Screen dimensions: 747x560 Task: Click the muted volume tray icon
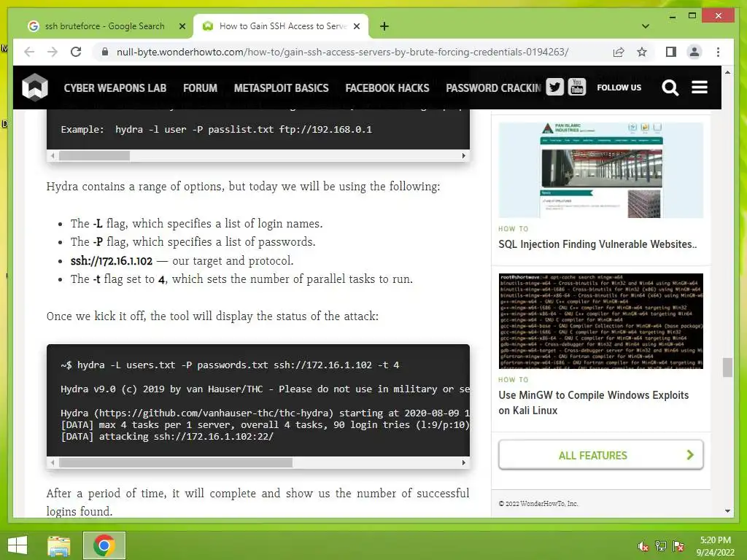(643, 546)
